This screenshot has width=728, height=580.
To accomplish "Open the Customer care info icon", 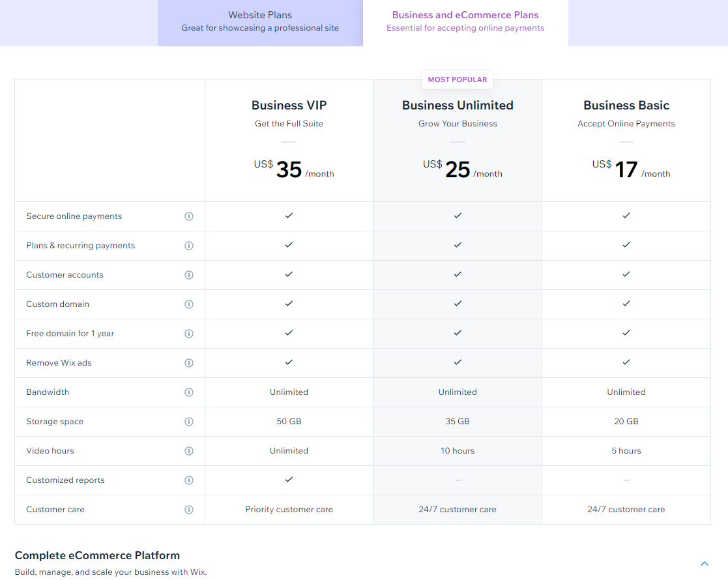I will (x=189, y=510).
